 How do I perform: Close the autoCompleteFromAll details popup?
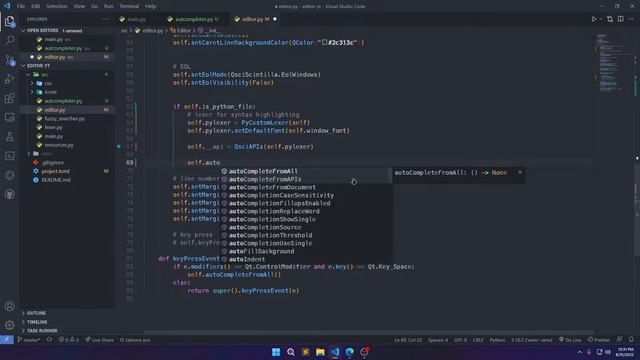point(520,172)
